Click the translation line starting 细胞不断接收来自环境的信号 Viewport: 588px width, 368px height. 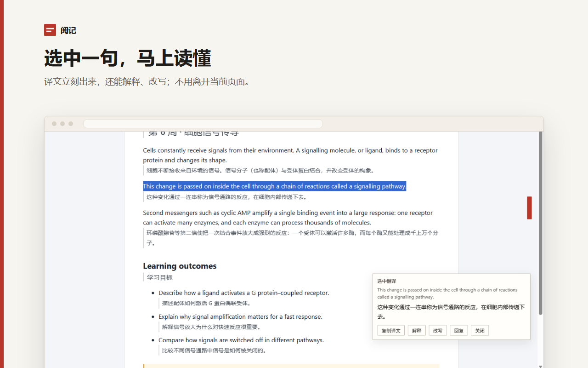pos(261,170)
